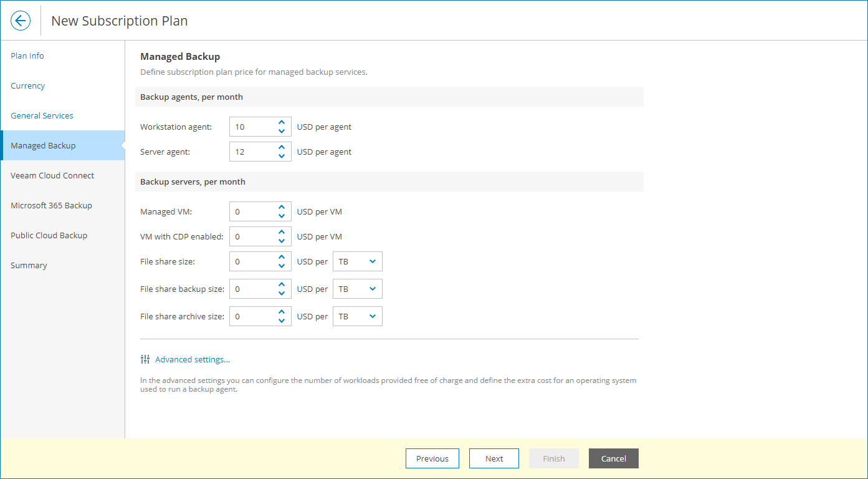Increase Workstation agent price with up arrow
Viewport: 868px width, 479px height.
coord(282,122)
